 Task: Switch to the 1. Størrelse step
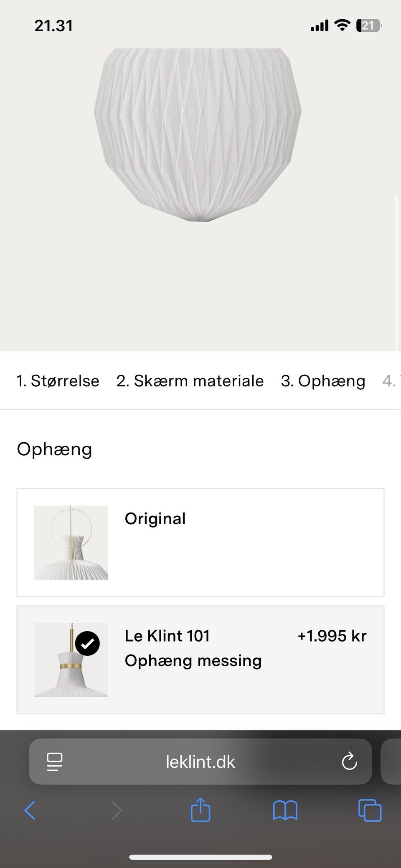58,381
